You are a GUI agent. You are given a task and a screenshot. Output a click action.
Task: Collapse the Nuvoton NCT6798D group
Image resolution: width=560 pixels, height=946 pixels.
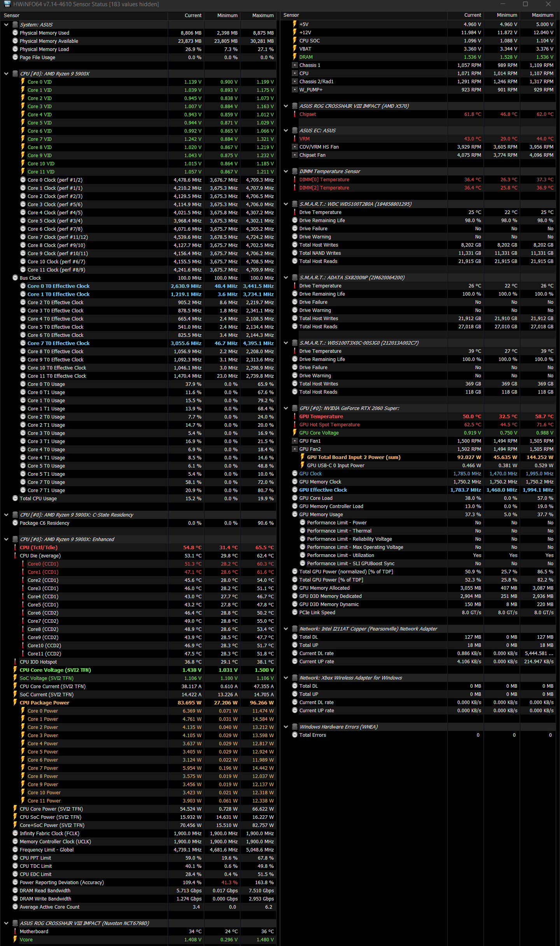(6, 923)
